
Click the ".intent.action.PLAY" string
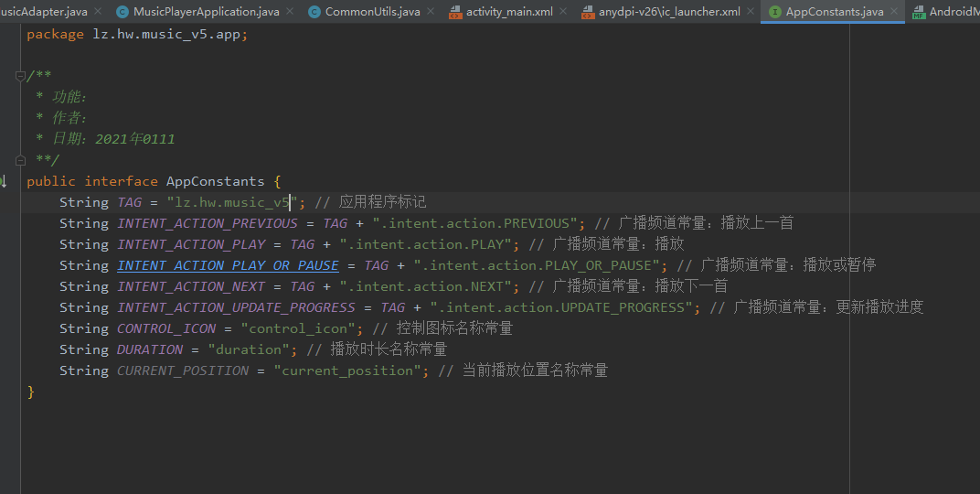click(426, 244)
